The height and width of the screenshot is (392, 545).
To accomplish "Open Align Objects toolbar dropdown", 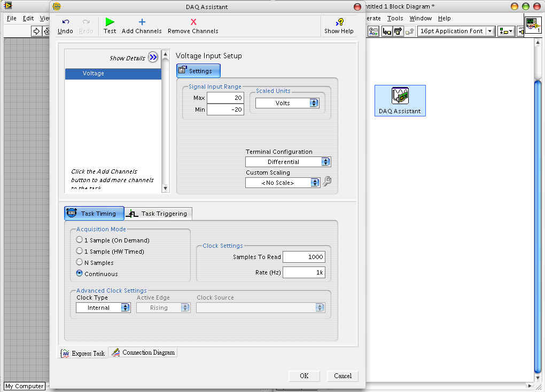I will point(505,32).
